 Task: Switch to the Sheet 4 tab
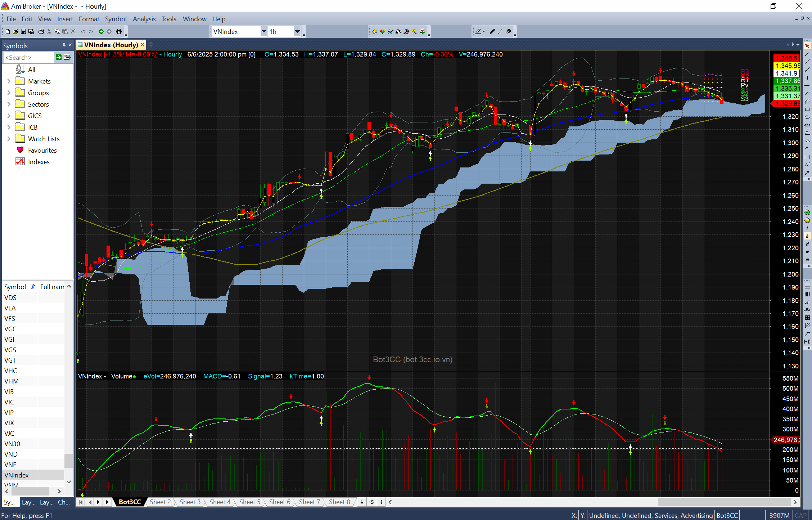click(220, 502)
